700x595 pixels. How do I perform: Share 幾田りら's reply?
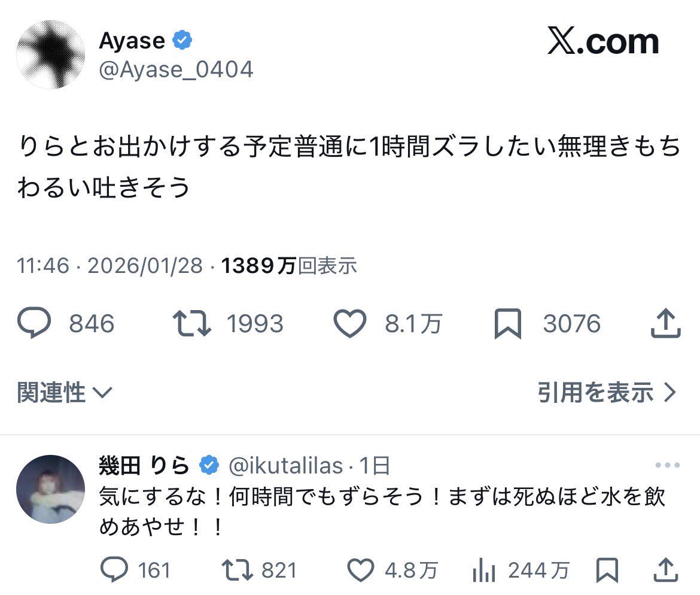pos(665,570)
